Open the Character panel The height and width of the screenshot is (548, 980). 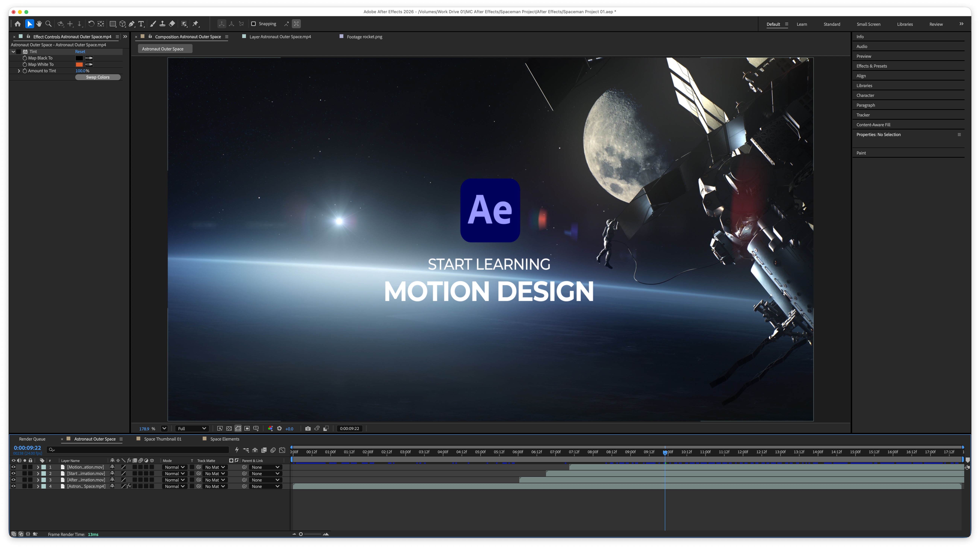click(865, 96)
